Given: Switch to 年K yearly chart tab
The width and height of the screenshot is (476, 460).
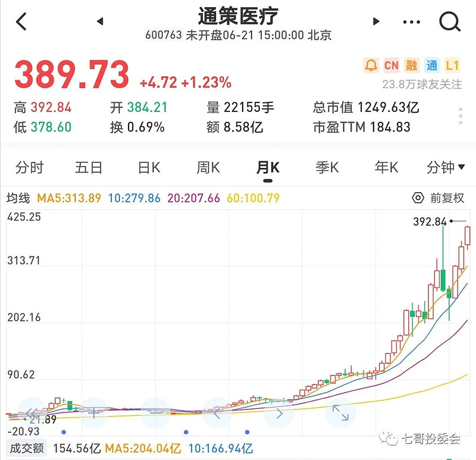Looking at the screenshot, I should pos(386,167).
